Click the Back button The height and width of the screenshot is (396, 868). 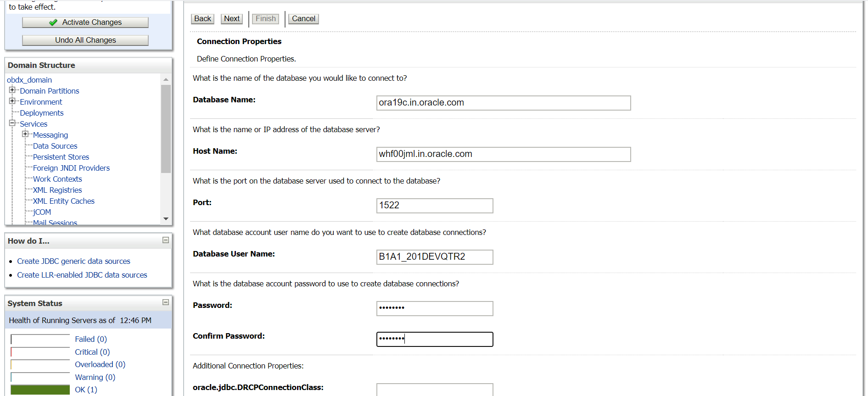click(202, 19)
